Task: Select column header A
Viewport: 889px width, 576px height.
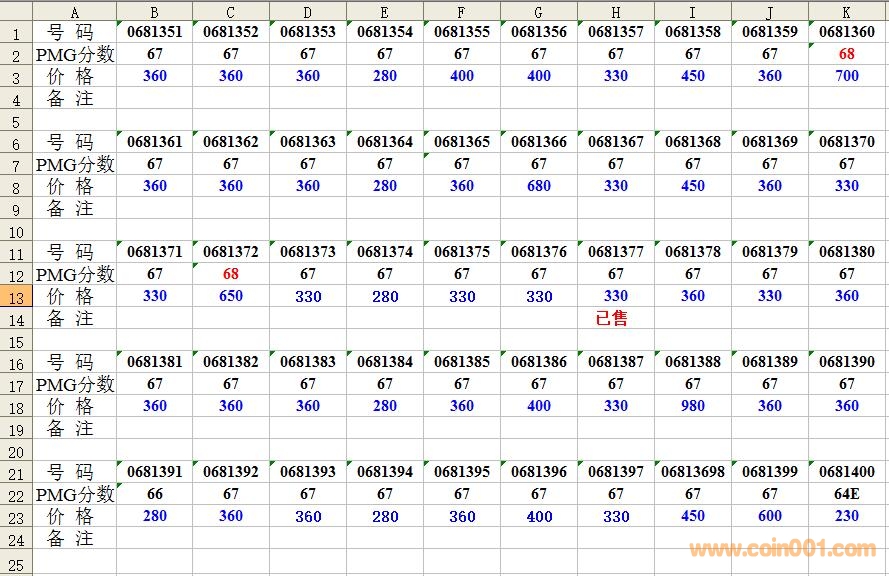Action: (75, 11)
